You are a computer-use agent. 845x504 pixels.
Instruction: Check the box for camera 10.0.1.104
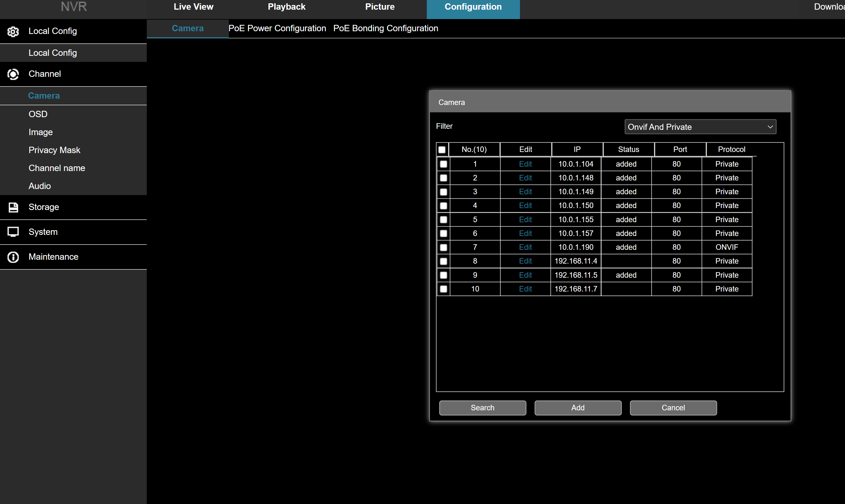click(443, 164)
